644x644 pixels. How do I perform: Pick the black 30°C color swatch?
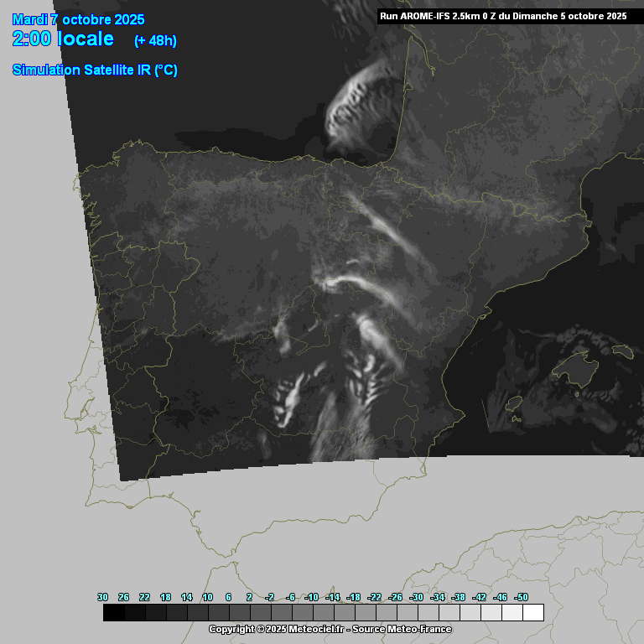coord(114,612)
